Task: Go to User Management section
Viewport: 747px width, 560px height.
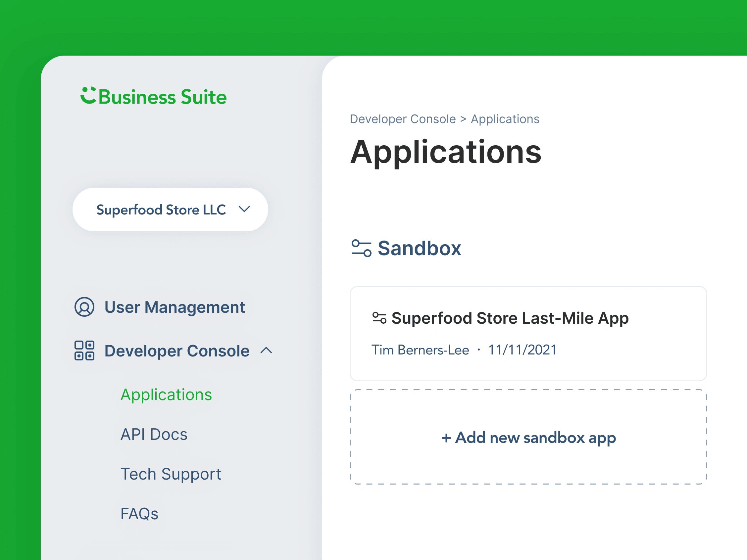Action: (x=174, y=307)
